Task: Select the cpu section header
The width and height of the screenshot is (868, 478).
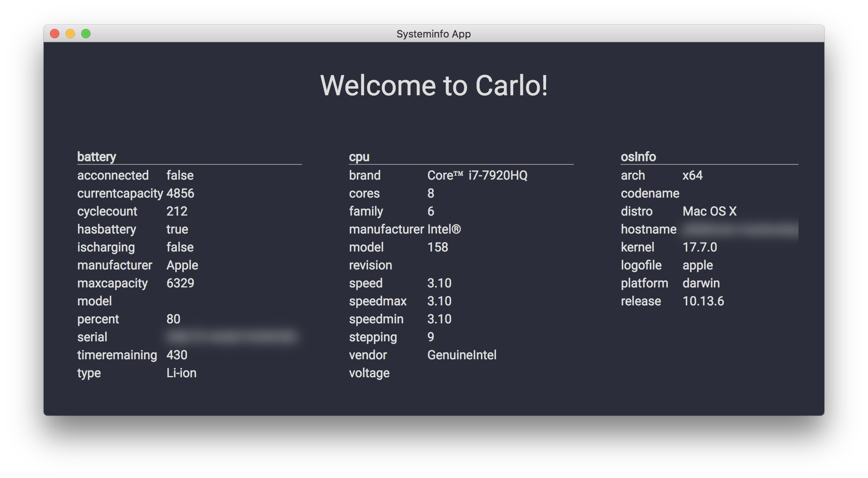Action: point(359,157)
